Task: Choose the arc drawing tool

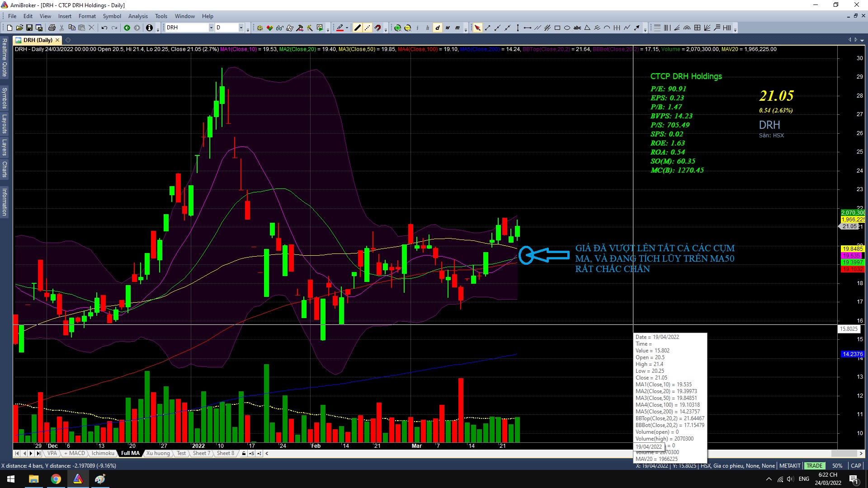Action: coord(607,28)
